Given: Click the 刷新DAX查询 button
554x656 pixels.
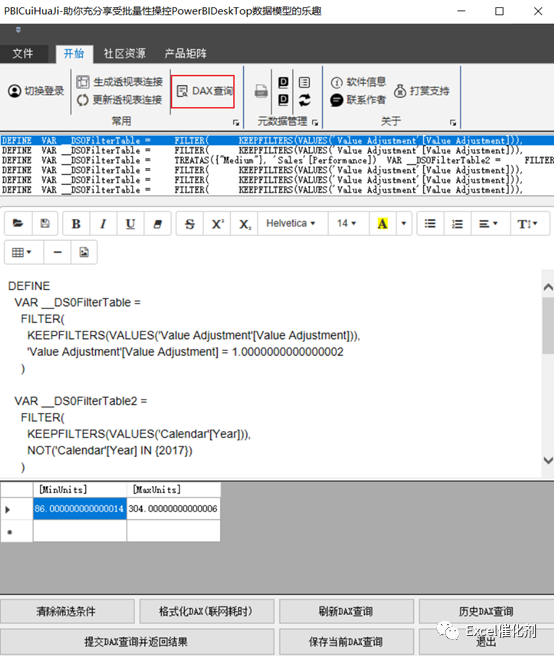Looking at the screenshot, I should 346,612.
